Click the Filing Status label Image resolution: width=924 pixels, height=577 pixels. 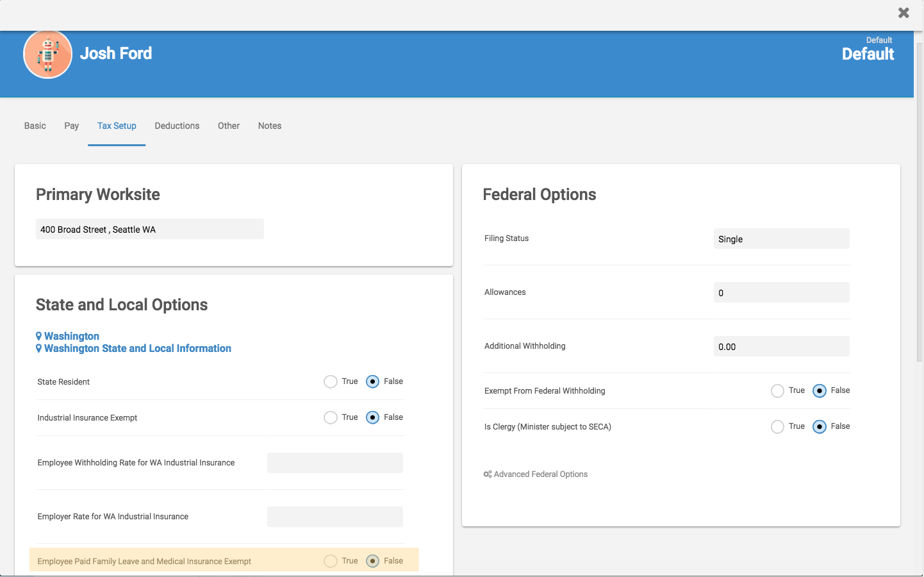click(x=506, y=238)
